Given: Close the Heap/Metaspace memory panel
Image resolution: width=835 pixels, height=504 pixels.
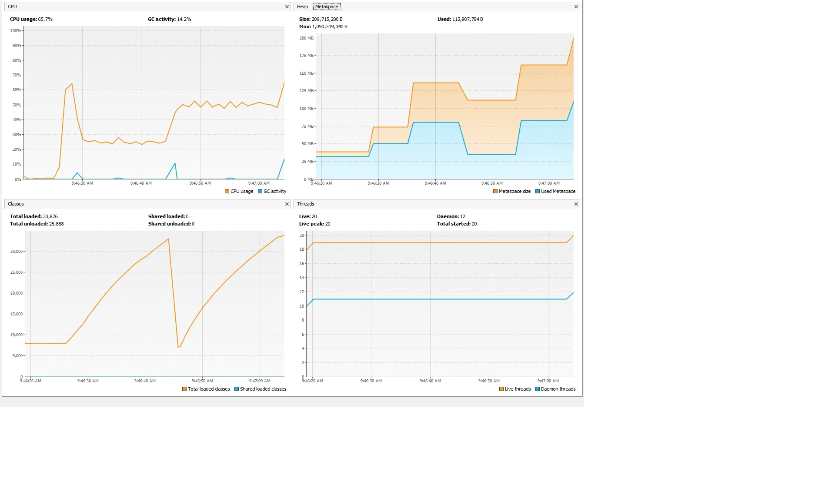Looking at the screenshot, I should point(576,7).
